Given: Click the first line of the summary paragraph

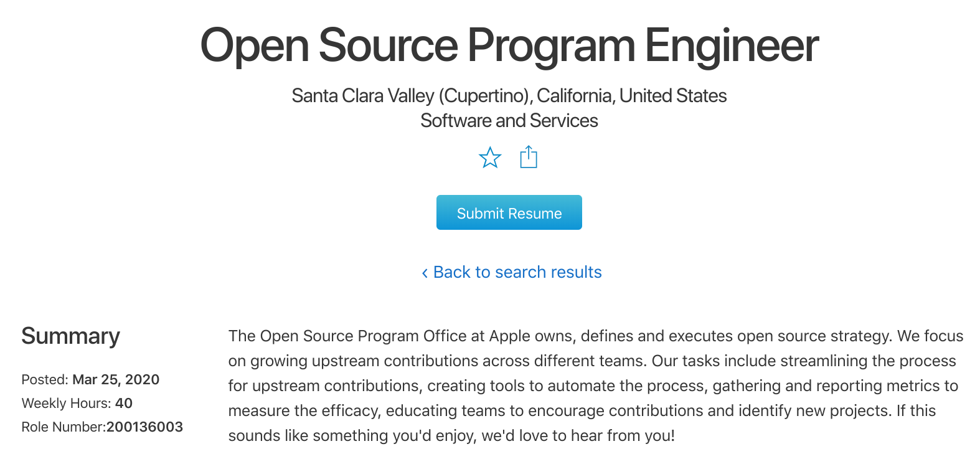Looking at the screenshot, I should click(x=596, y=336).
